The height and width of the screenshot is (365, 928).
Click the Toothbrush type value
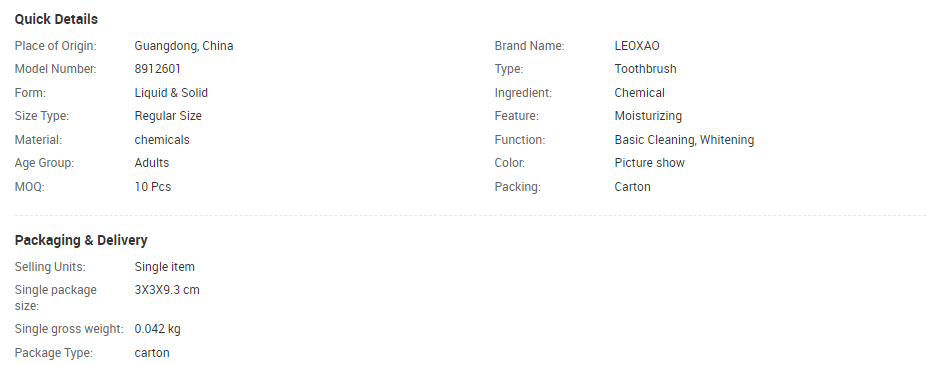(x=645, y=69)
